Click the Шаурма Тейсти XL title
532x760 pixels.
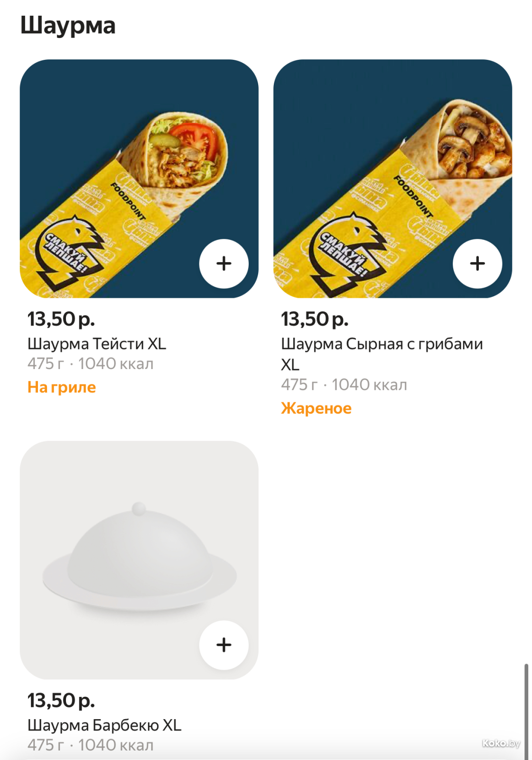(x=97, y=343)
